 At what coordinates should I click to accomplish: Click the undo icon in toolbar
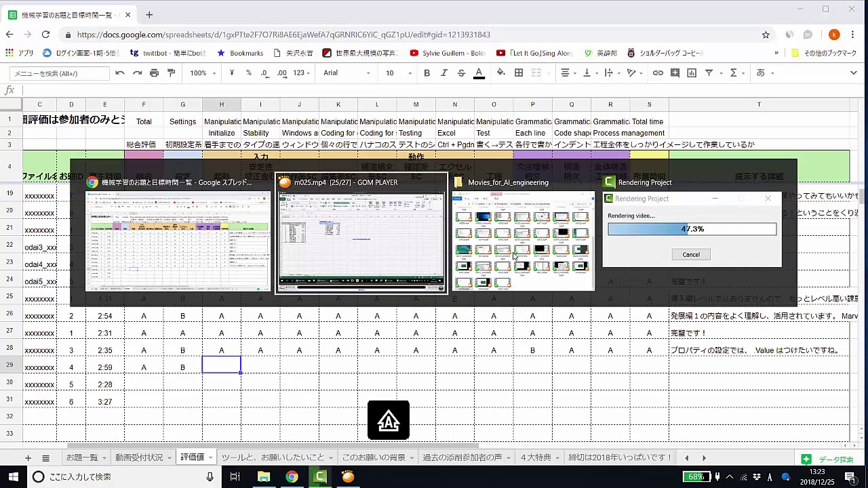pyautogui.click(x=120, y=73)
